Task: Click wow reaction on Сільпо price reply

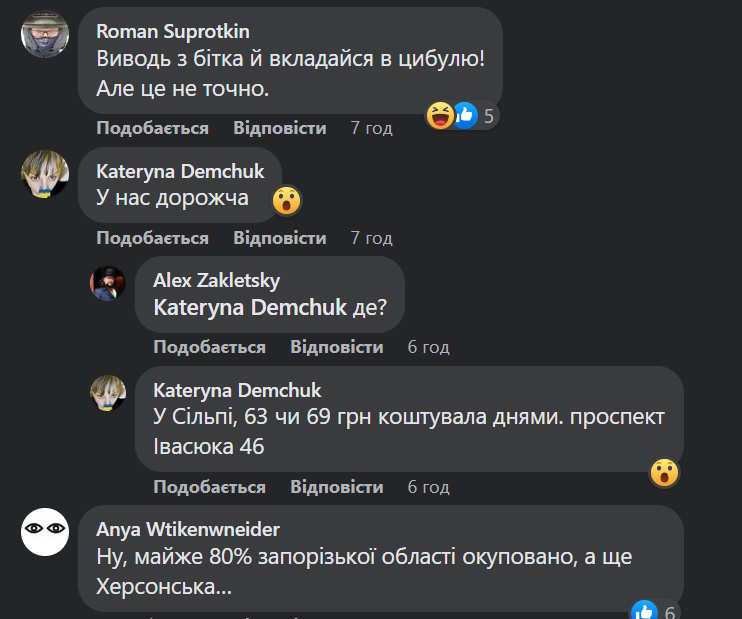Action: (x=664, y=472)
